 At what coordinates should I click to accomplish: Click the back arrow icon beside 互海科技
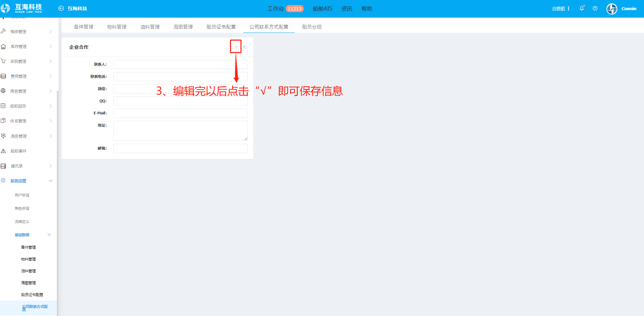point(61,8)
